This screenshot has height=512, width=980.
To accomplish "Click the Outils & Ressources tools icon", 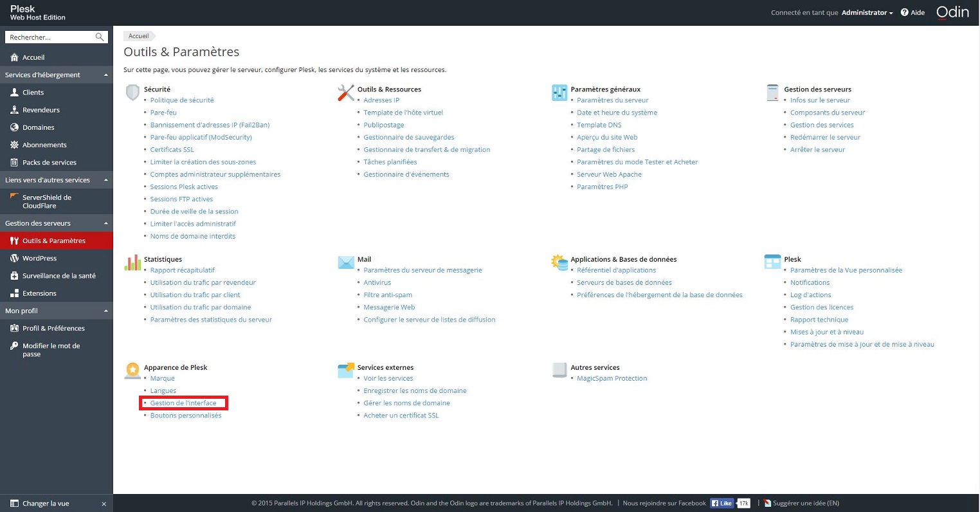I will (346, 93).
